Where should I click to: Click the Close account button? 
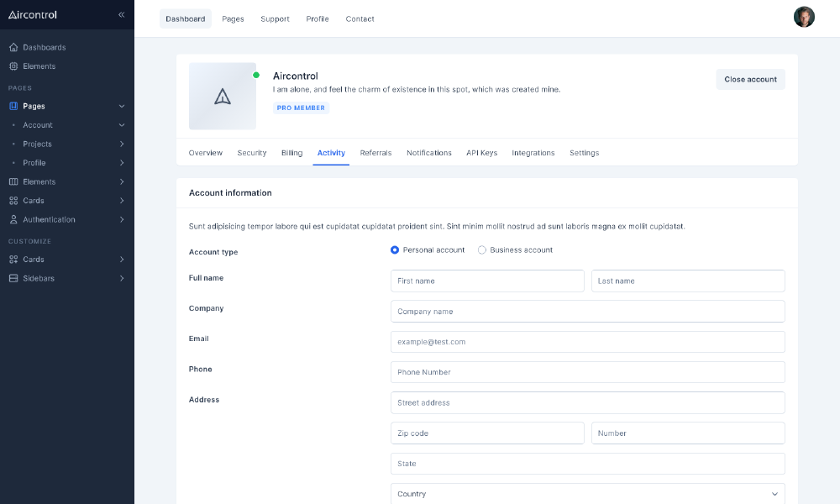coord(750,79)
